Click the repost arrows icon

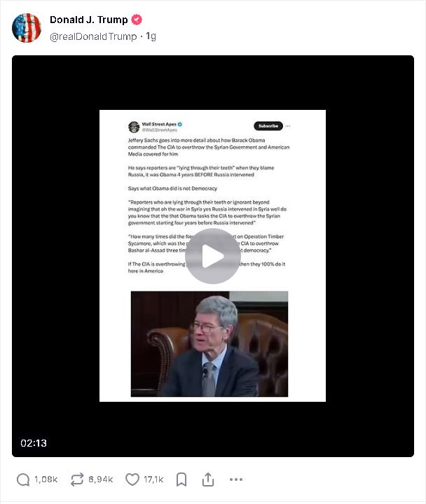(77, 479)
